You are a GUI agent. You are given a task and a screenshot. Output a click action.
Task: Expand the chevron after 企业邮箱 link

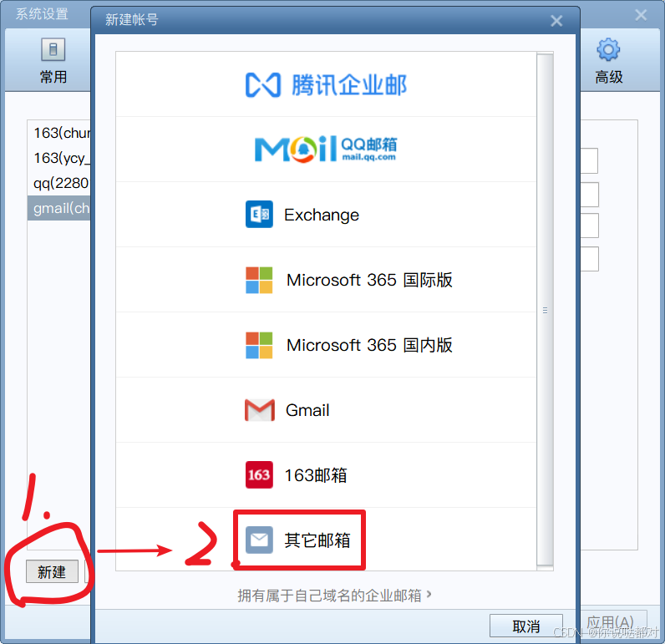point(429,595)
